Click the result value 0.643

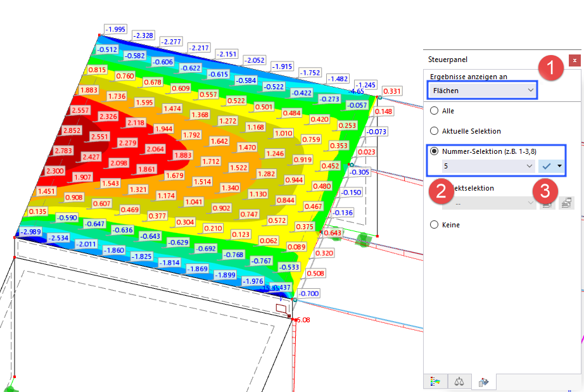[333, 233]
